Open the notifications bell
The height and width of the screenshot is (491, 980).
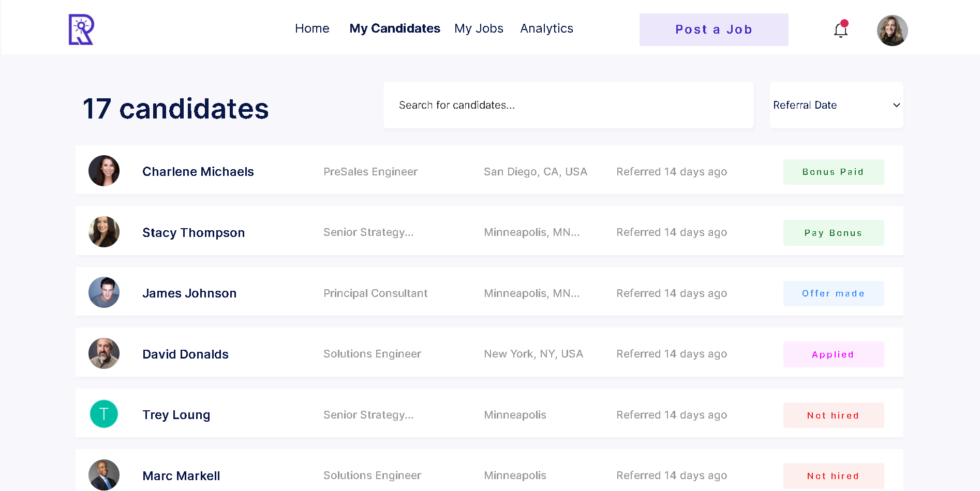click(x=841, y=30)
